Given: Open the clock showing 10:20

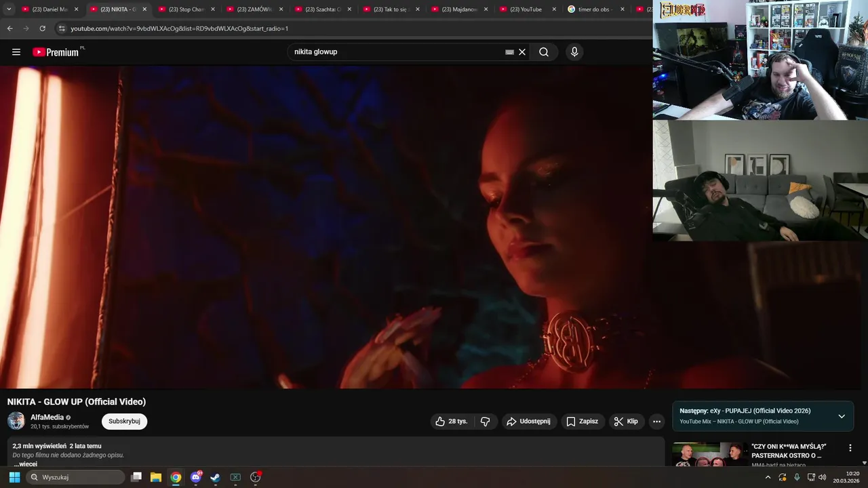Looking at the screenshot, I should pyautogui.click(x=847, y=477).
